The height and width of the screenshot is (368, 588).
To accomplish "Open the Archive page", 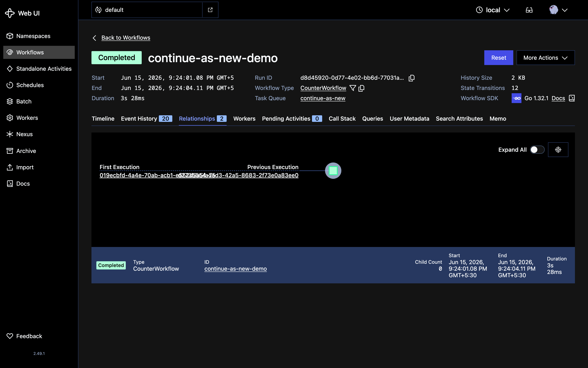I will [39, 151].
